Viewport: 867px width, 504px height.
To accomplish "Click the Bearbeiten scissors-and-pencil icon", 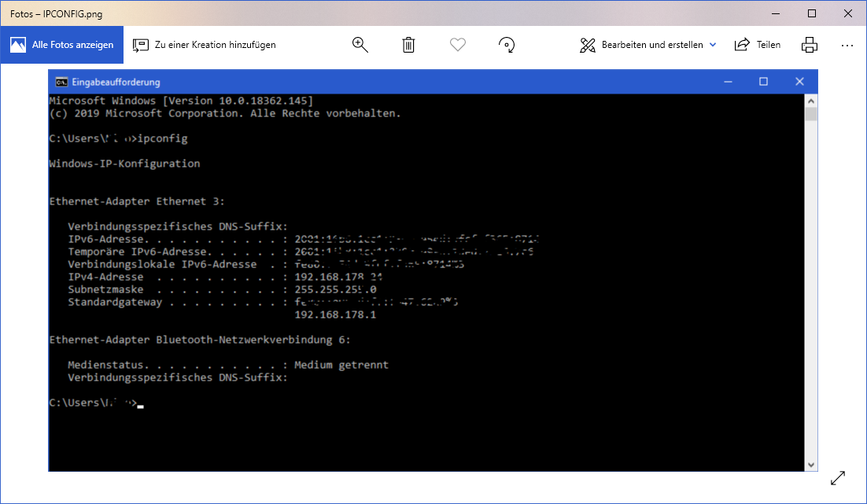I will pos(587,45).
